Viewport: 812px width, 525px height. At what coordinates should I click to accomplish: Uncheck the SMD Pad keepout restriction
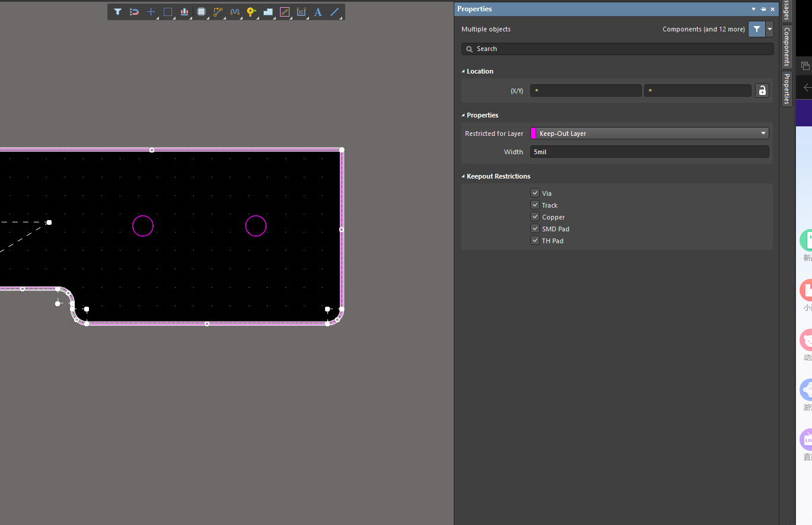[x=535, y=228]
